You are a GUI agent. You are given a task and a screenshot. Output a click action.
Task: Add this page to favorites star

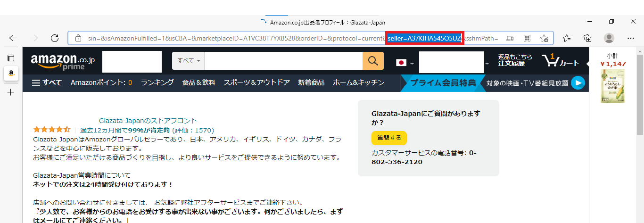[544, 38]
